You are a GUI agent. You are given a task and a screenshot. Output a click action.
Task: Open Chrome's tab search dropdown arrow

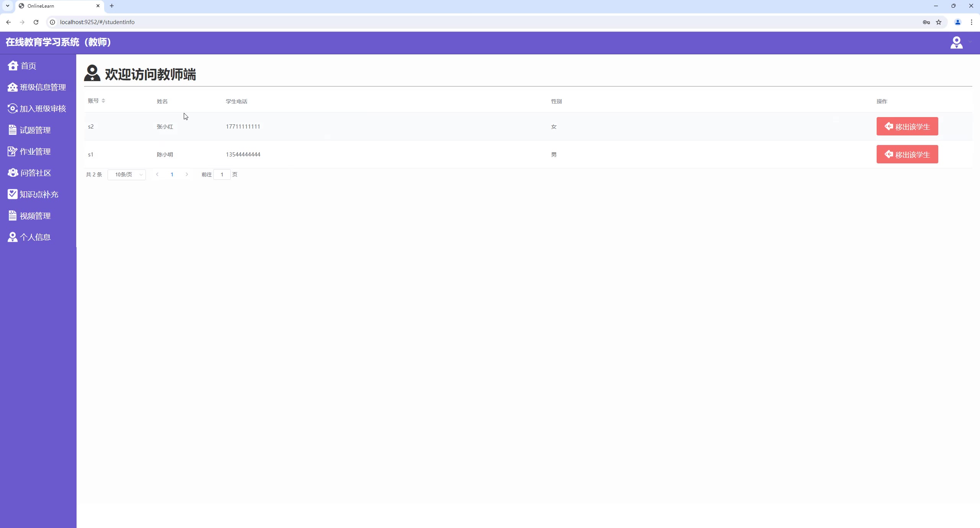coord(7,6)
